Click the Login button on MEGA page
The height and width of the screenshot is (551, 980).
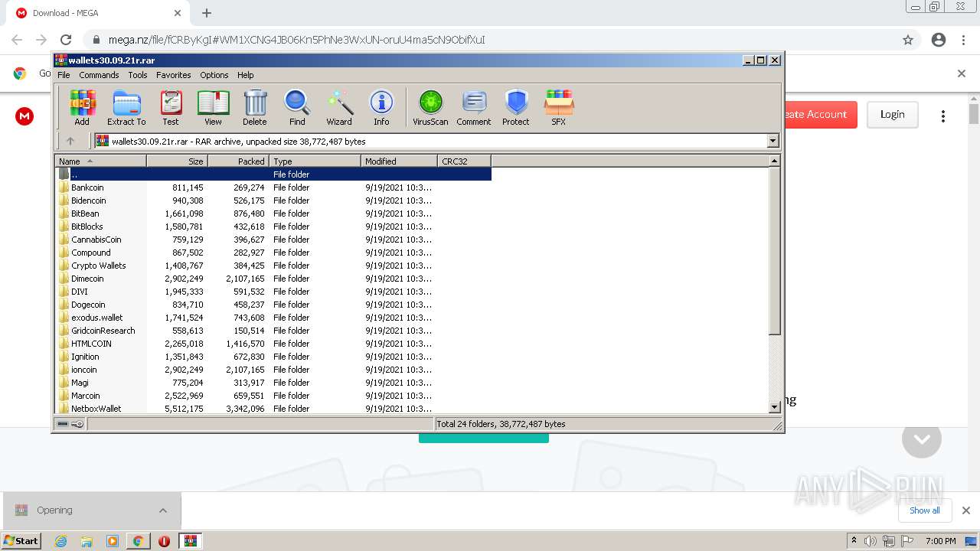pos(892,114)
